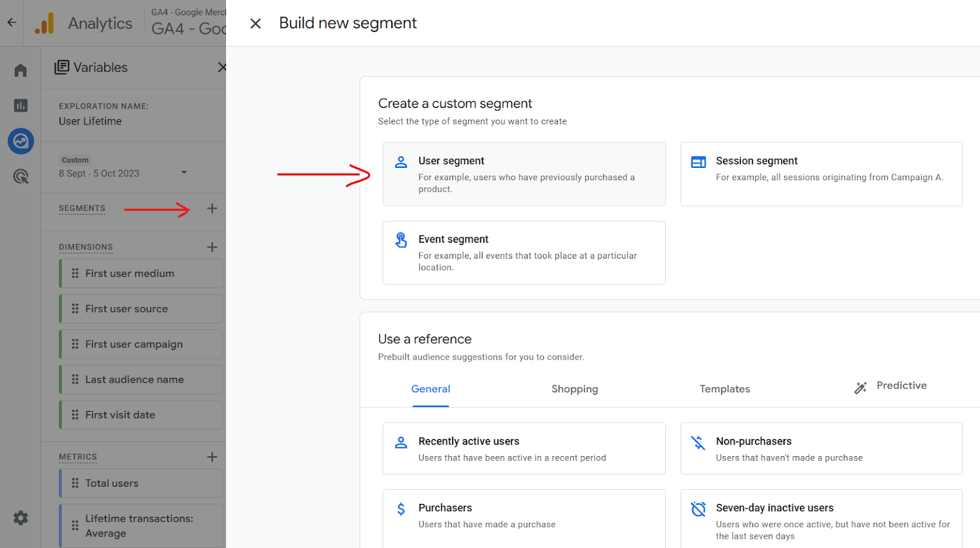This screenshot has height=548, width=980.
Task: Click the Recently active users person icon
Action: pos(401,443)
